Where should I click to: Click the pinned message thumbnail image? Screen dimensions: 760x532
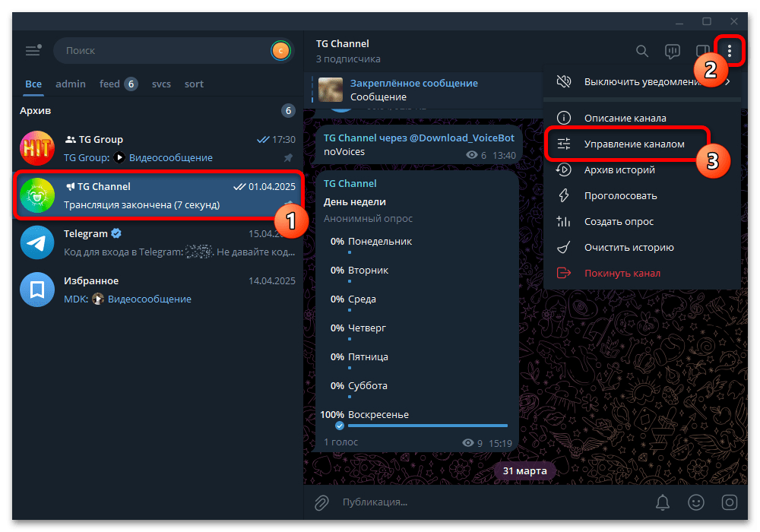point(331,90)
